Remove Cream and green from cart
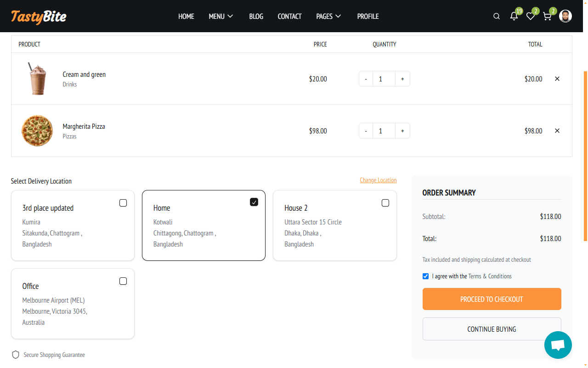Viewport: 588px width, 368px height. pos(557,79)
